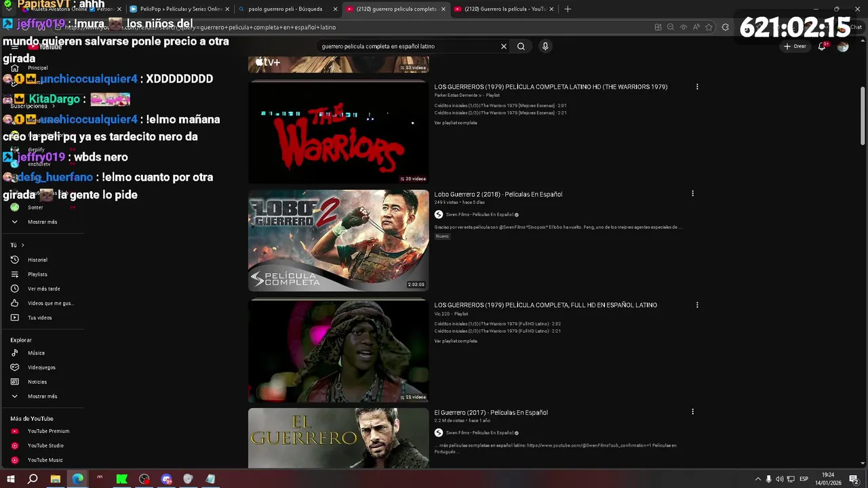The width and height of the screenshot is (868, 488).
Task: Expand Mostrar más under subscriptions
Action: [x=42, y=222]
